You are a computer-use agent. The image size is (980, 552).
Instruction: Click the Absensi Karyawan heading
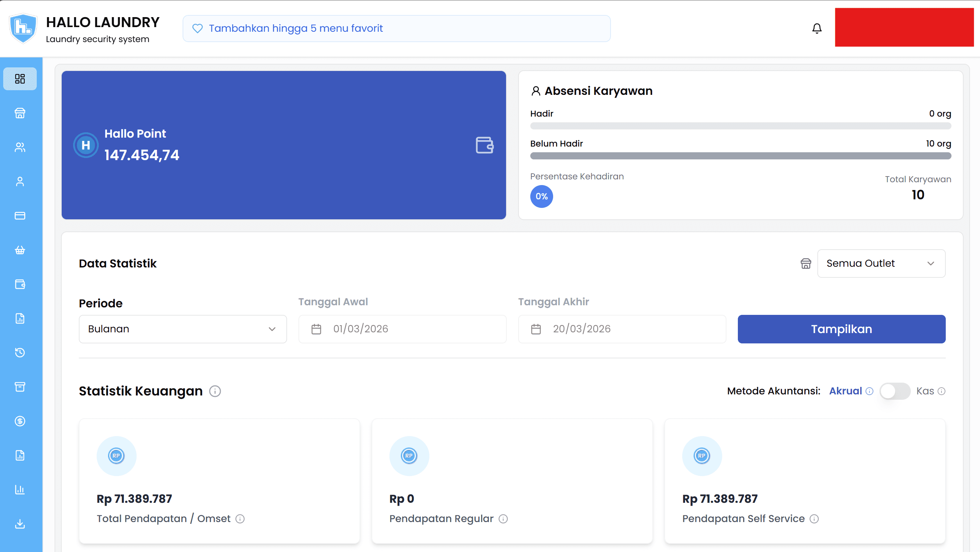click(598, 91)
